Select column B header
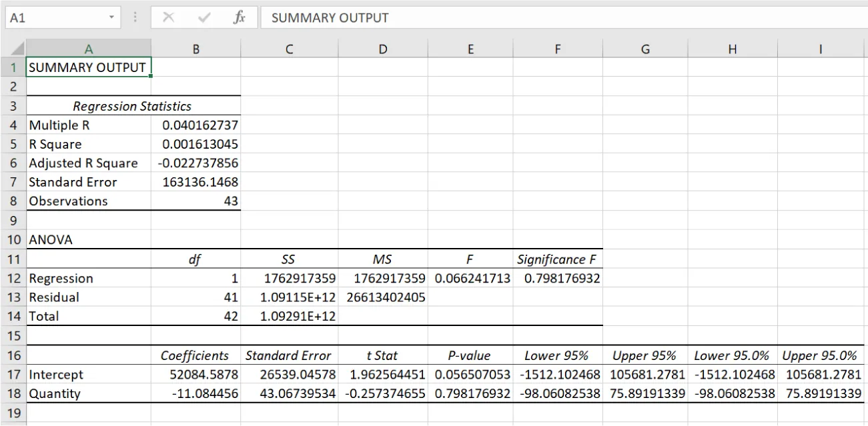Viewport: 868px width, 426px height. (x=195, y=48)
